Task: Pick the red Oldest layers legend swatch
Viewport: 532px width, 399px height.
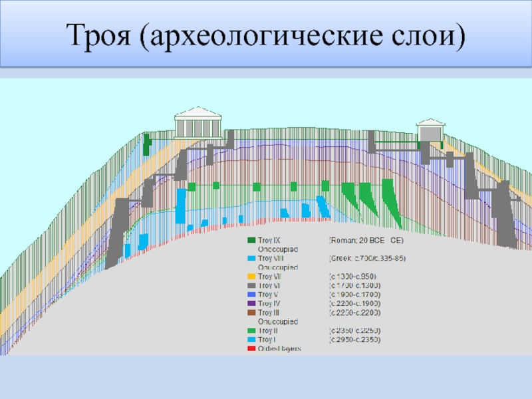Action: [x=251, y=348]
